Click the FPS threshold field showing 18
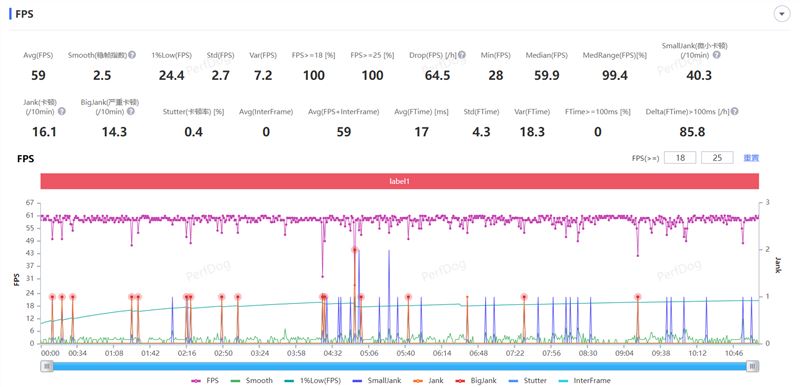The image size is (800, 387). coord(680,158)
